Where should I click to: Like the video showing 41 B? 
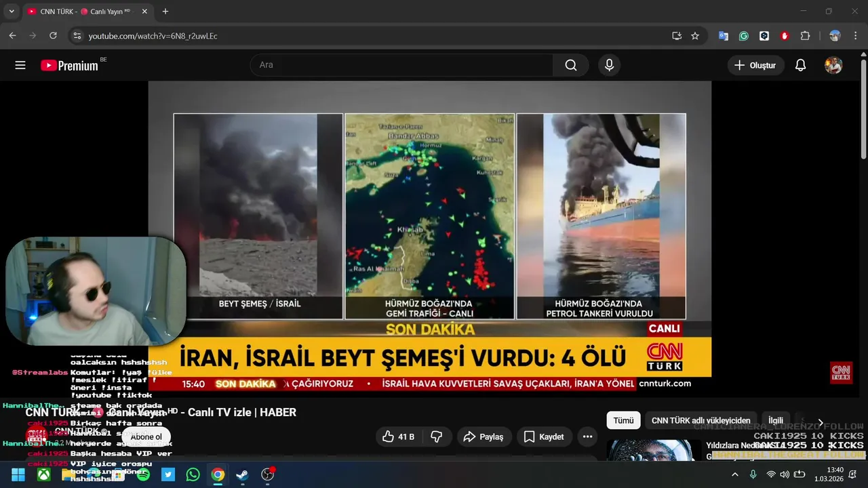tap(398, 436)
